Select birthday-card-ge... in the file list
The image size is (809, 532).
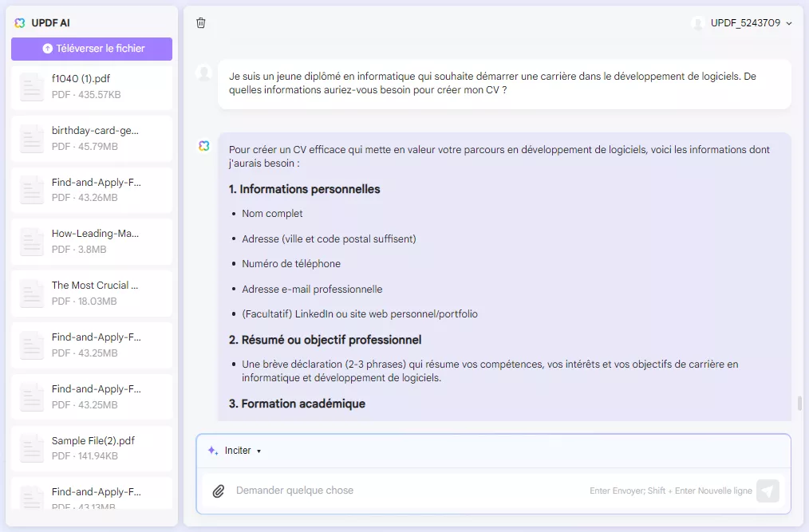91,140
